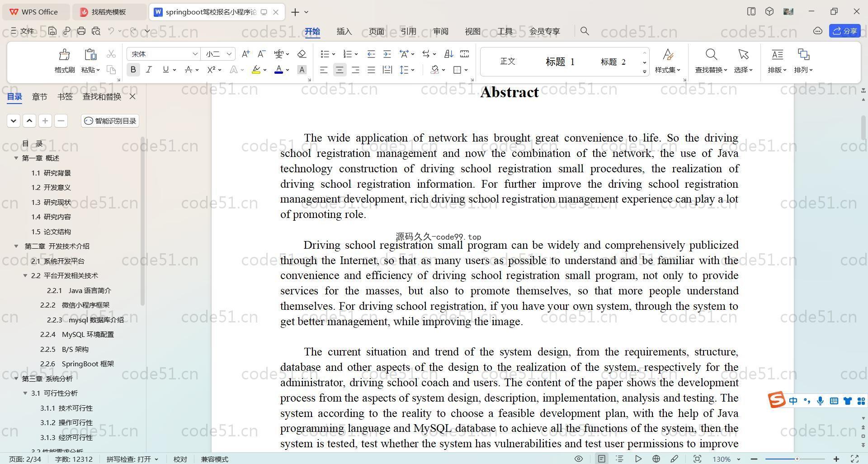The image size is (868, 464).
Task: Click the 分享 (Share) button
Action: point(844,31)
